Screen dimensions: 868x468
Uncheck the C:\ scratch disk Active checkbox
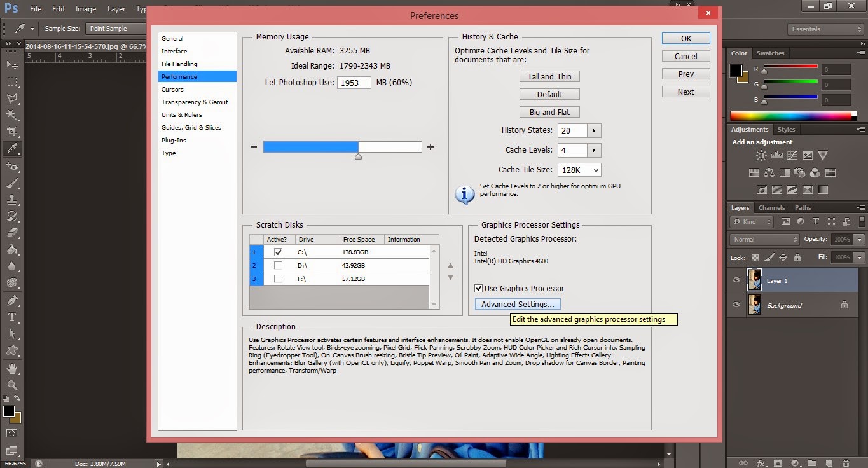(x=278, y=252)
